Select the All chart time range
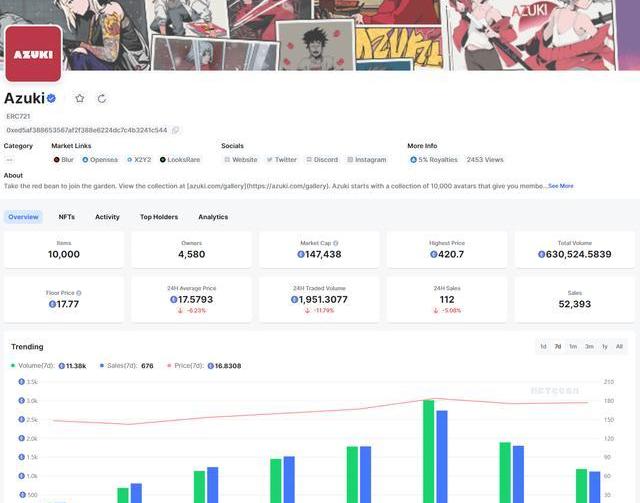The height and width of the screenshot is (503, 640). coord(619,346)
